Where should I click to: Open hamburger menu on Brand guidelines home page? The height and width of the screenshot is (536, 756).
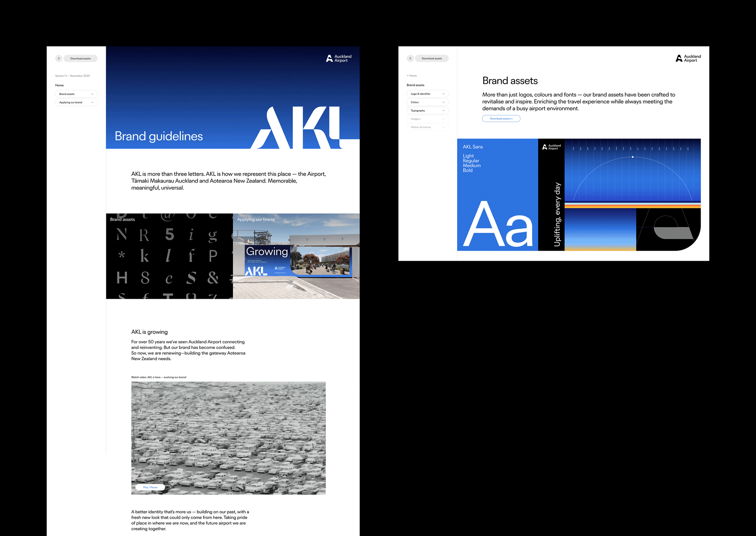pyautogui.click(x=59, y=58)
